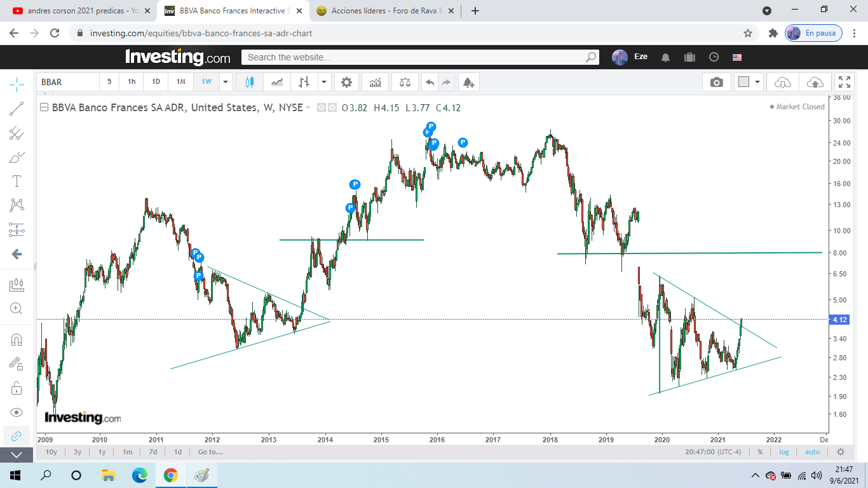Image resolution: width=868 pixels, height=488 pixels.
Task: Create an alert with bell icon
Action: click(468, 82)
